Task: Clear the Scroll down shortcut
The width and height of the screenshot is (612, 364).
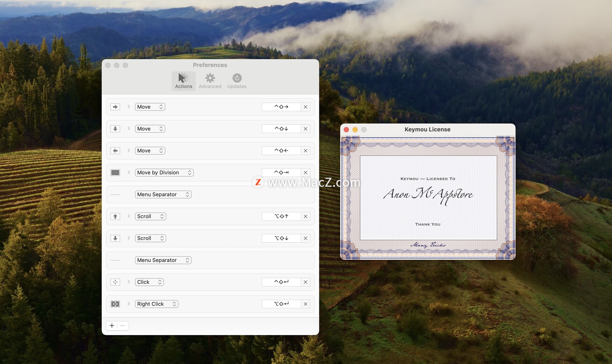Action: (x=305, y=238)
